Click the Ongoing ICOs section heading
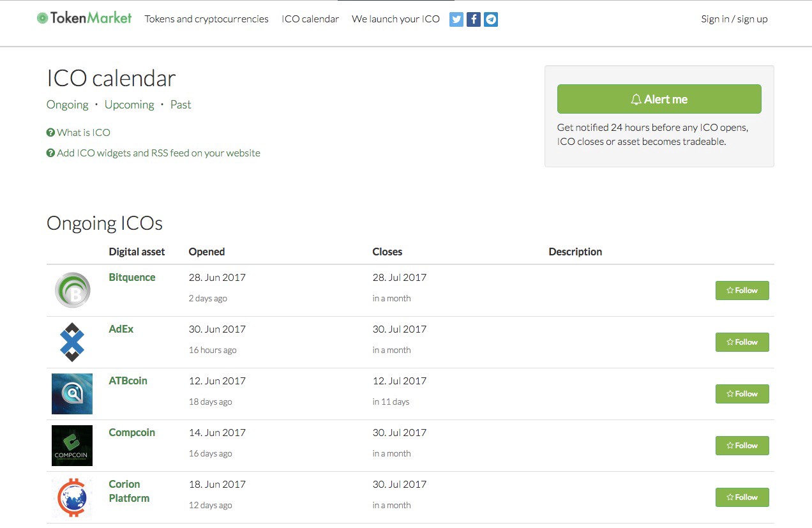This screenshot has width=812, height=528. (x=105, y=223)
